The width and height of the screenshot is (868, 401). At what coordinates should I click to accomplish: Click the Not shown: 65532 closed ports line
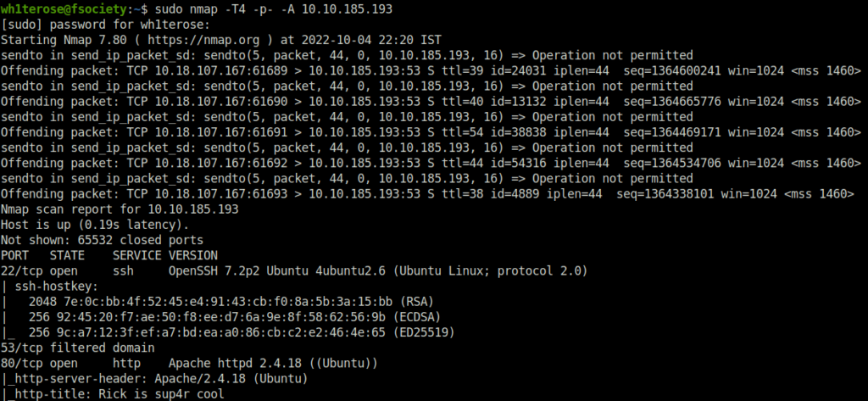tap(103, 241)
